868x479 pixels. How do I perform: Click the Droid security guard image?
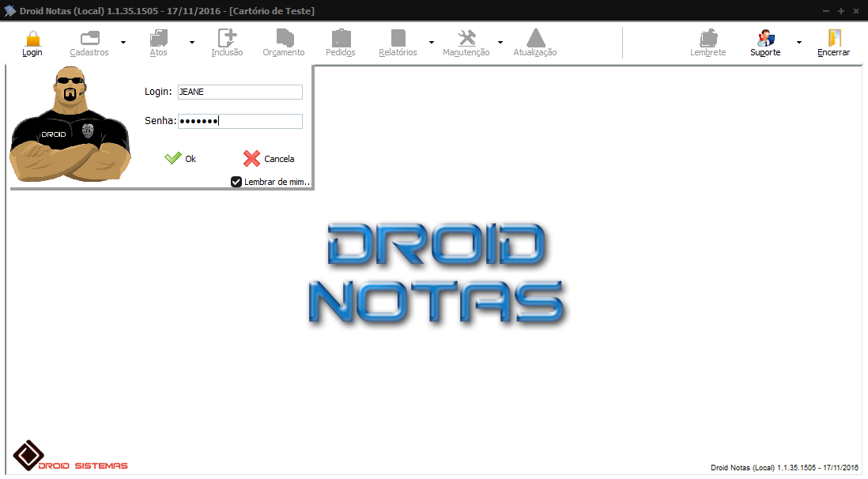71,125
